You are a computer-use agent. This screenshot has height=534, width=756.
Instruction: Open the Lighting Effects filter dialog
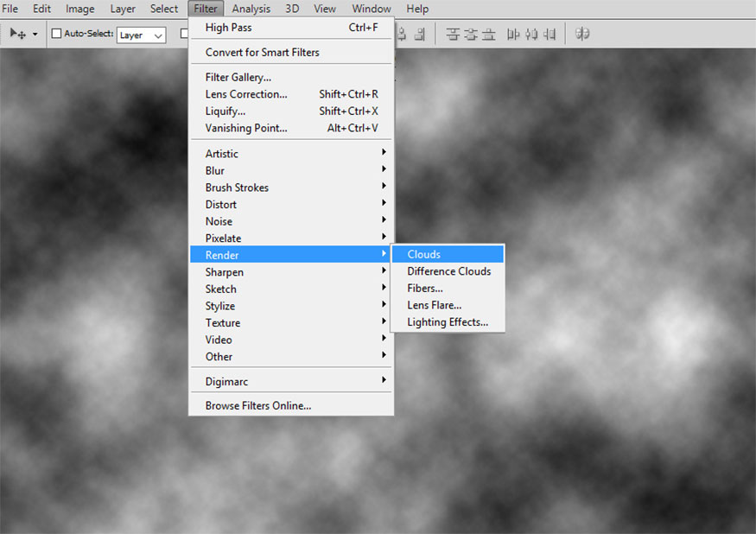(448, 321)
